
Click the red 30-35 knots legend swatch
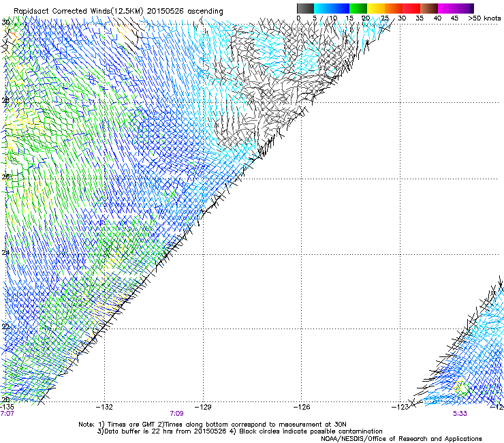tap(411, 8)
